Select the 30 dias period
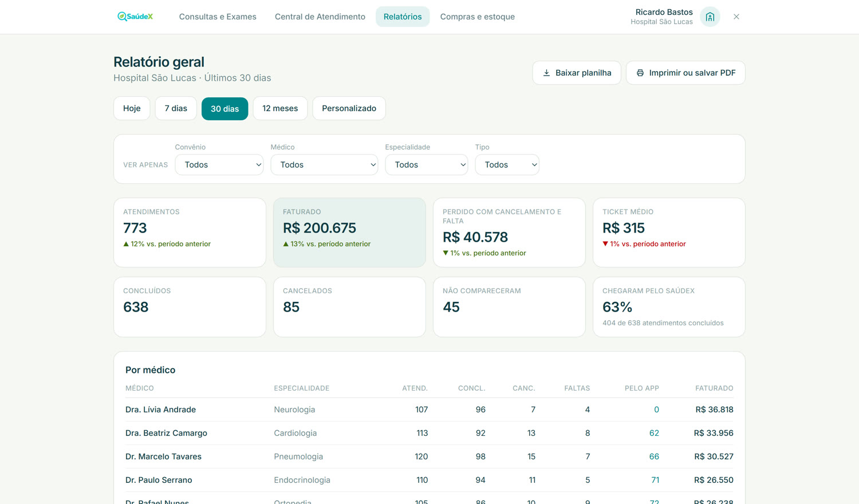 [224, 108]
